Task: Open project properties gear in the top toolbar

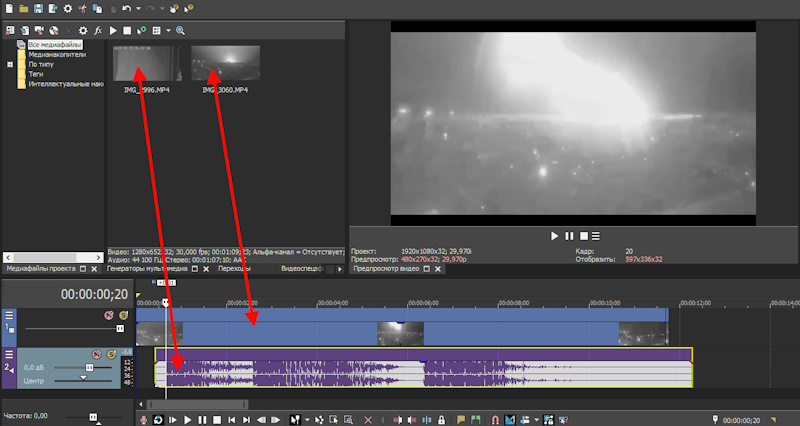Action: (67, 9)
